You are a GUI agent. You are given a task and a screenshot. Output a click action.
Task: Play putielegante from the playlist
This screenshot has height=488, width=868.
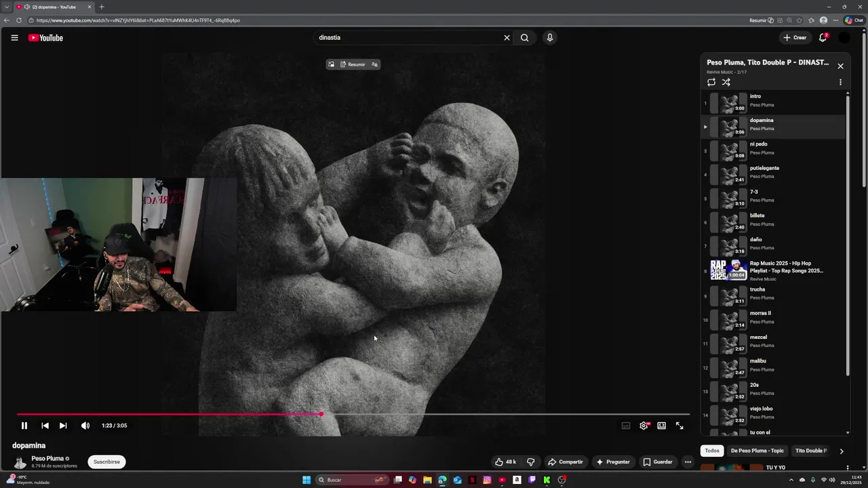[773, 174]
